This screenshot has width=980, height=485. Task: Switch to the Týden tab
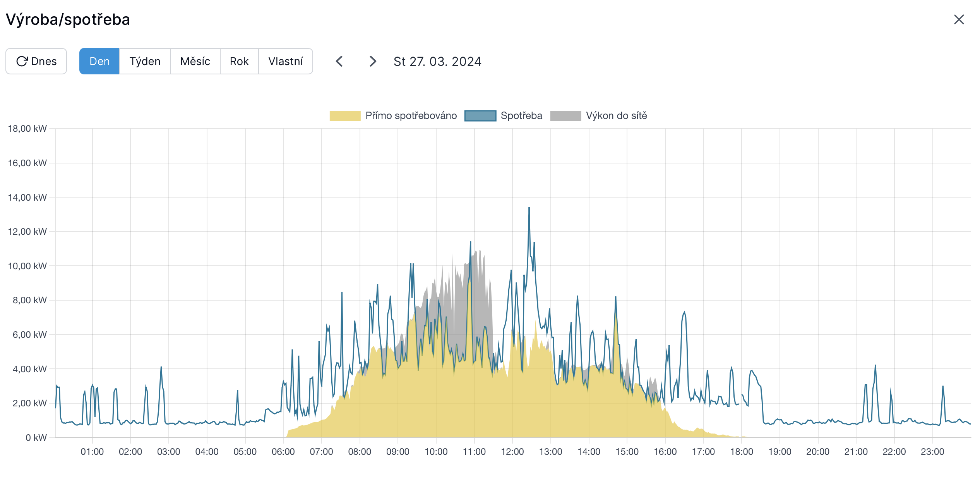pos(145,61)
